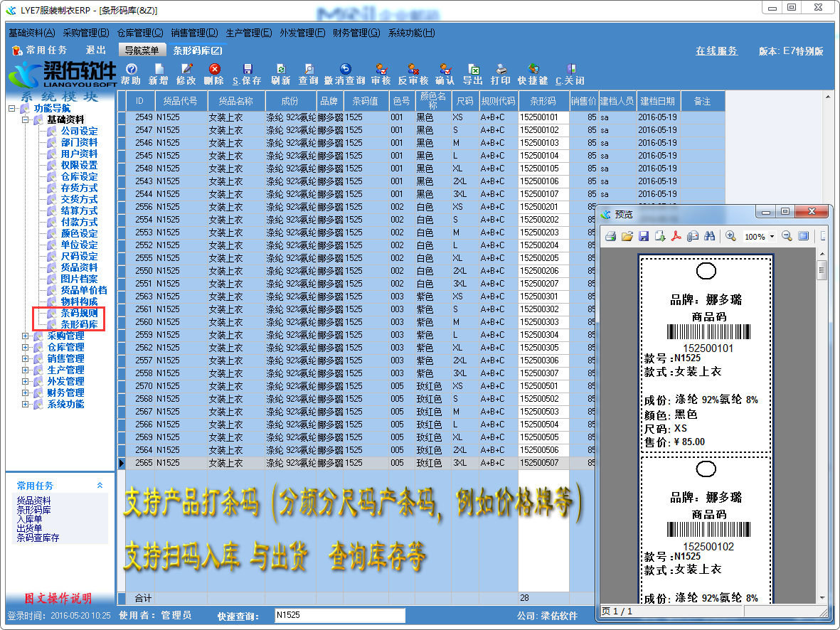Screen dimensions: 840x630
Task: Expand the 仓库管理 tree node
Action: click(x=25, y=347)
